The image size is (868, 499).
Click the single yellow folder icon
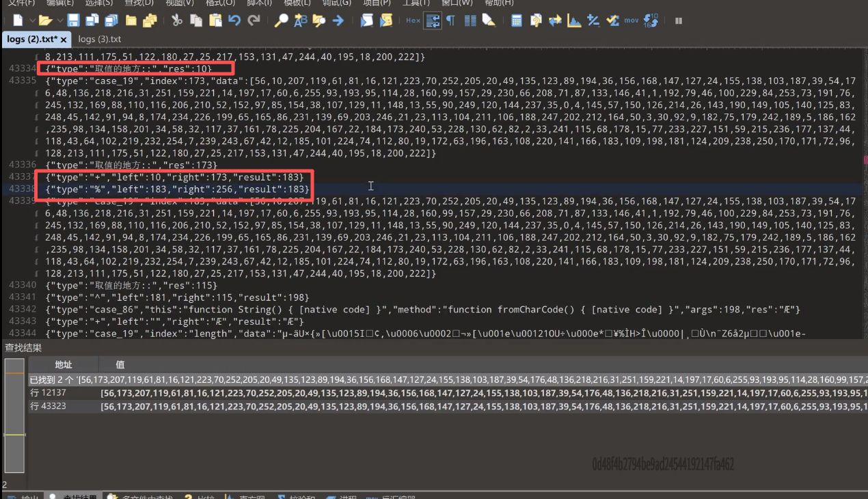pyautogui.click(x=131, y=21)
